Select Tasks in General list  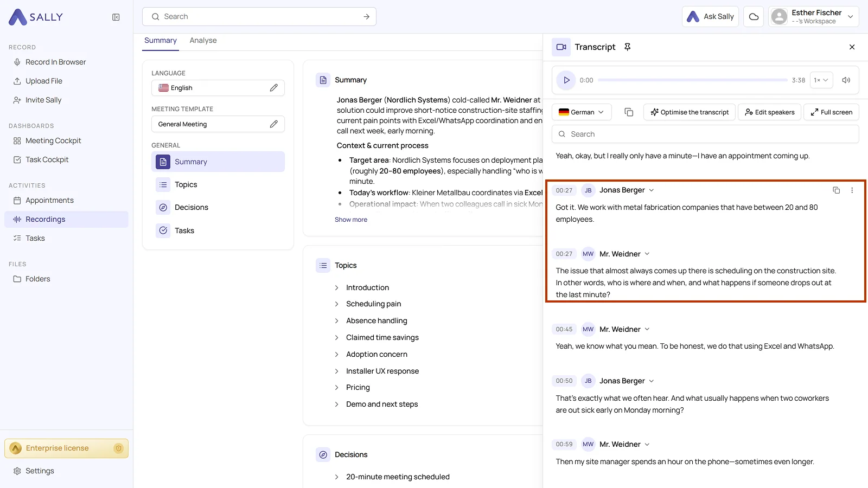(218, 231)
